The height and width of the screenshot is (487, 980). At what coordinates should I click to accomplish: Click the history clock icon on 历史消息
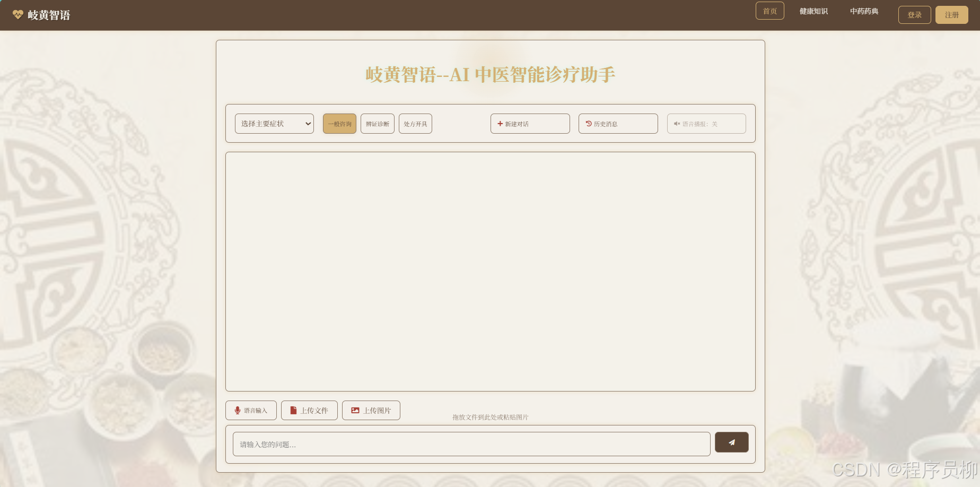(588, 124)
